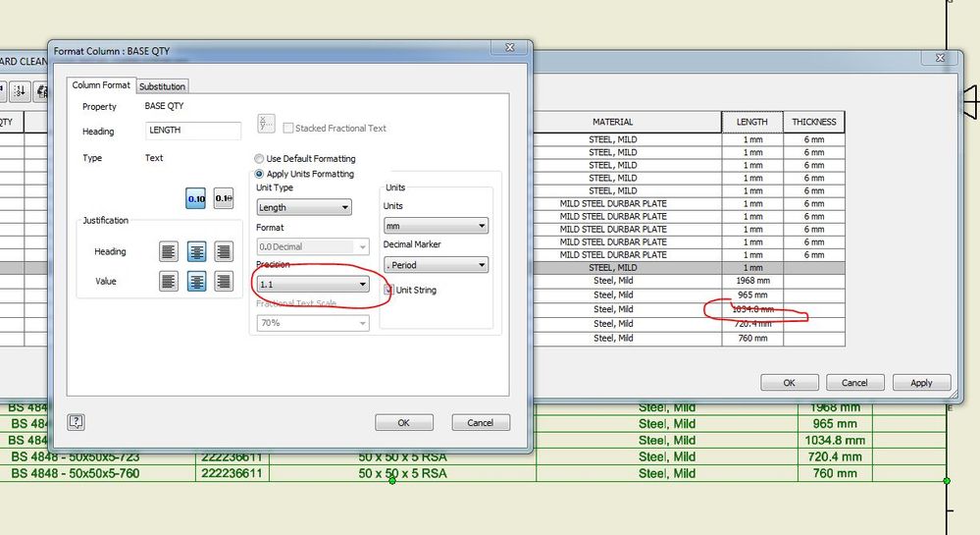Left-justify the Heading text

(x=168, y=251)
